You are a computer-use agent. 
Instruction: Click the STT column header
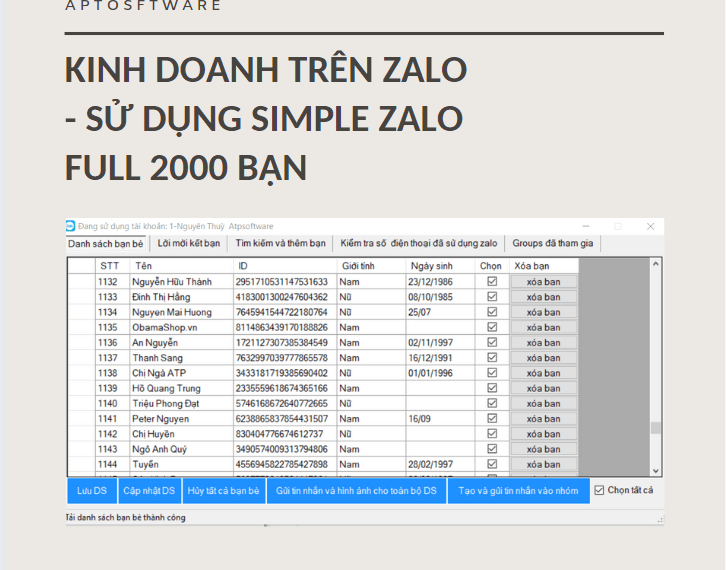click(112, 266)
